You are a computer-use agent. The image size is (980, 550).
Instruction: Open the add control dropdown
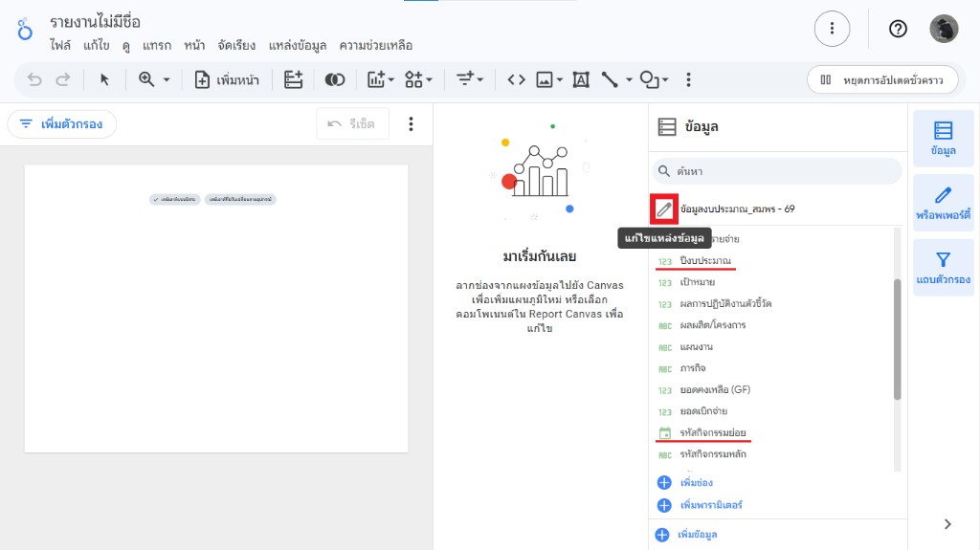tap(470, 80)
